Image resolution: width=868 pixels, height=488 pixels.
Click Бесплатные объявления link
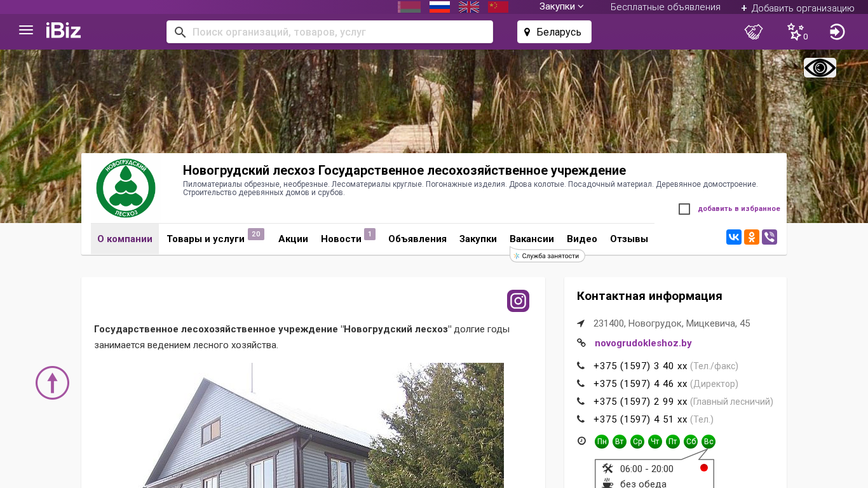[x=665, y=7]
